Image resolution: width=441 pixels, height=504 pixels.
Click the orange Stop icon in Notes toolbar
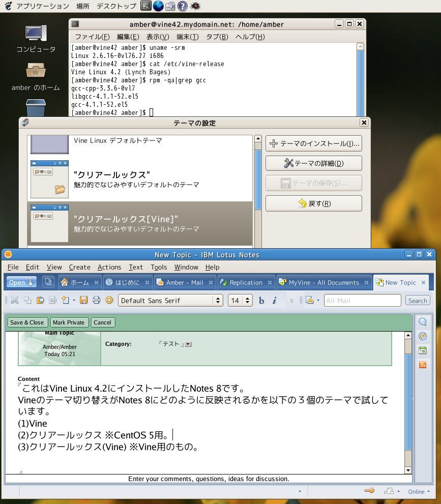click(x=109, y=300)
